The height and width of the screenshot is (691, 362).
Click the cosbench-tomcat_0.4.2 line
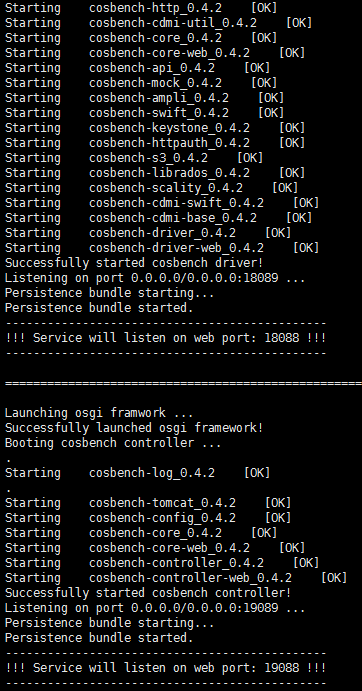(x=148, y=503)
